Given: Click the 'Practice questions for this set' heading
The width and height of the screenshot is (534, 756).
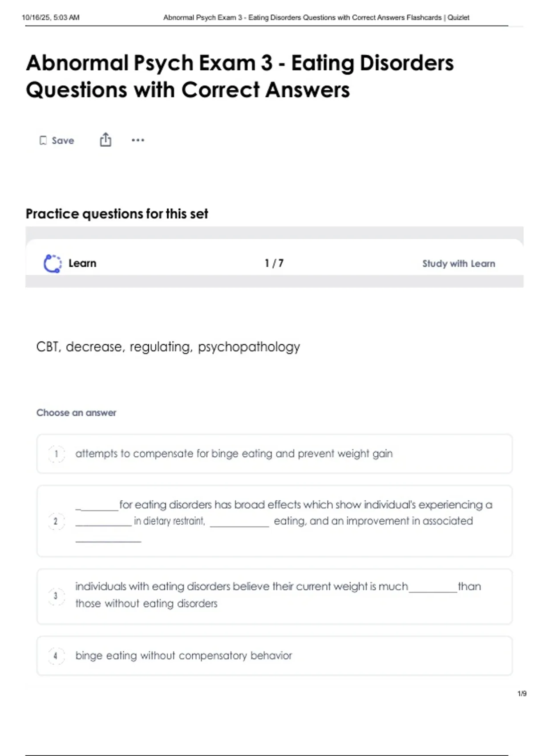Looking at the screenshot, I should [117, 214].
